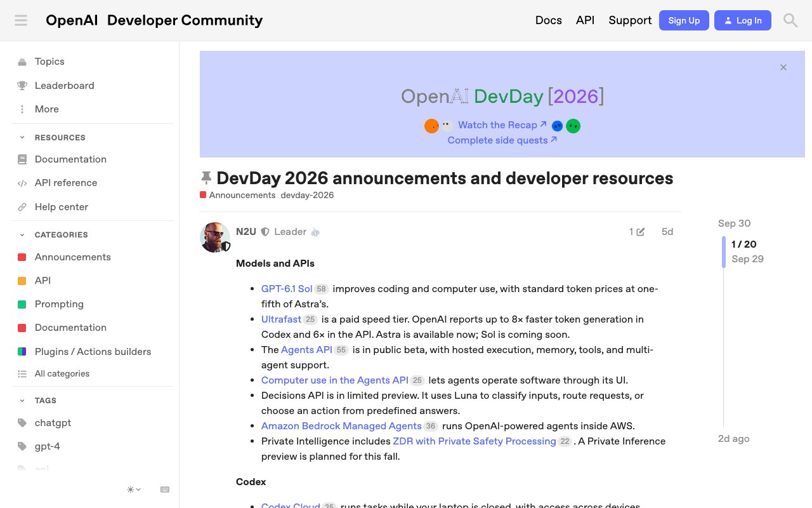Click the moderator shield icon beside N2U

(265, 232)
